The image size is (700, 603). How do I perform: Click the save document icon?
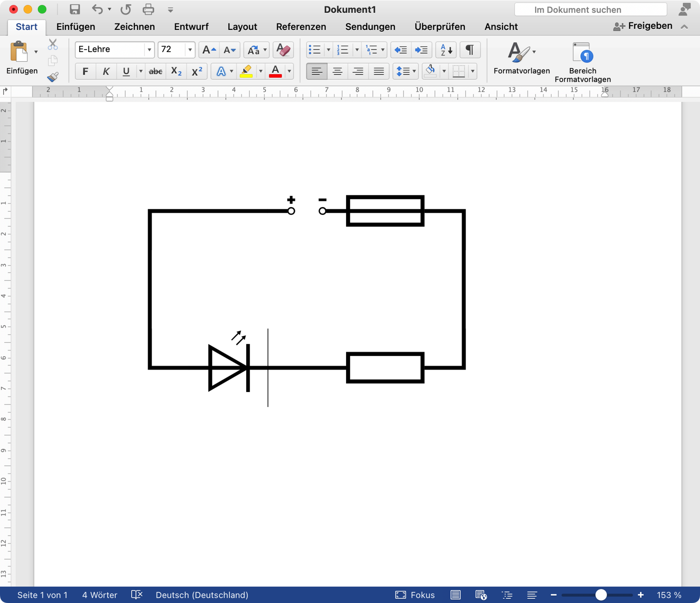click(75, 9)
